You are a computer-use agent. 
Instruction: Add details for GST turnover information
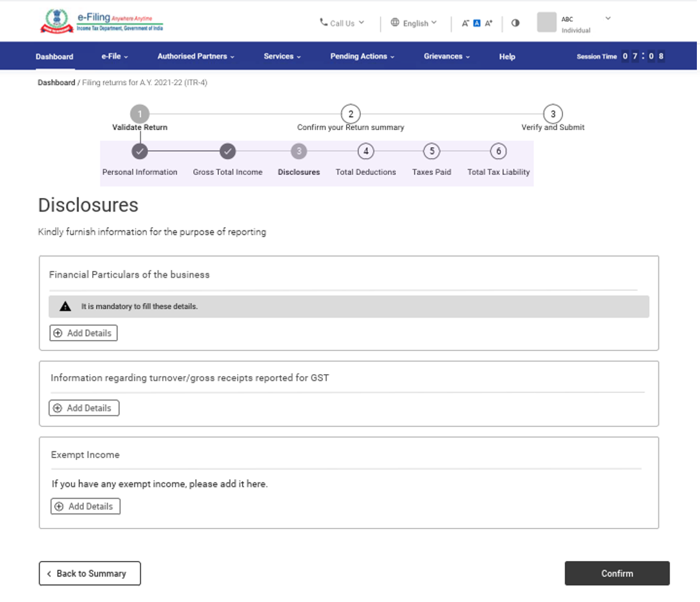[x=83, y=408]
